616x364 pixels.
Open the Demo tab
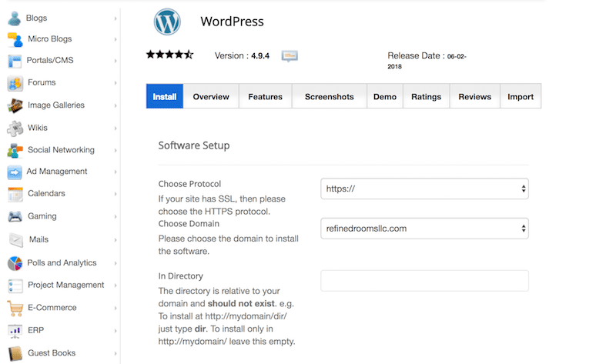[385, 96]
